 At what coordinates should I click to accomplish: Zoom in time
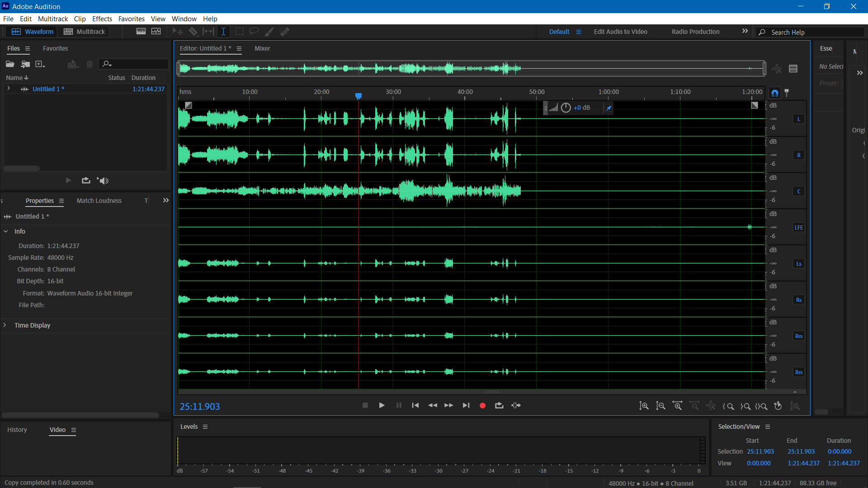click(677, 406)
